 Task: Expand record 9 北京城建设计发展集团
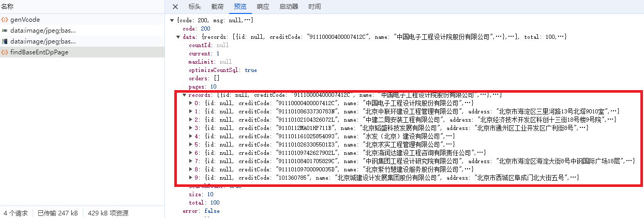[191, 178]
